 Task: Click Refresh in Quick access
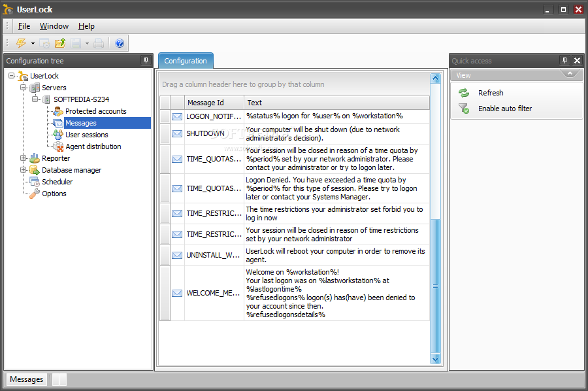491,93
